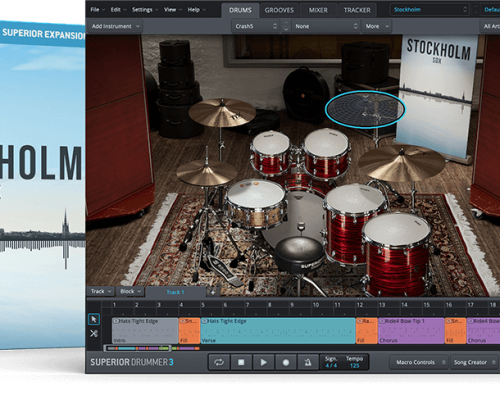Open the Stockholm library dropdown
Screen dimensions: 500x400
430,10
